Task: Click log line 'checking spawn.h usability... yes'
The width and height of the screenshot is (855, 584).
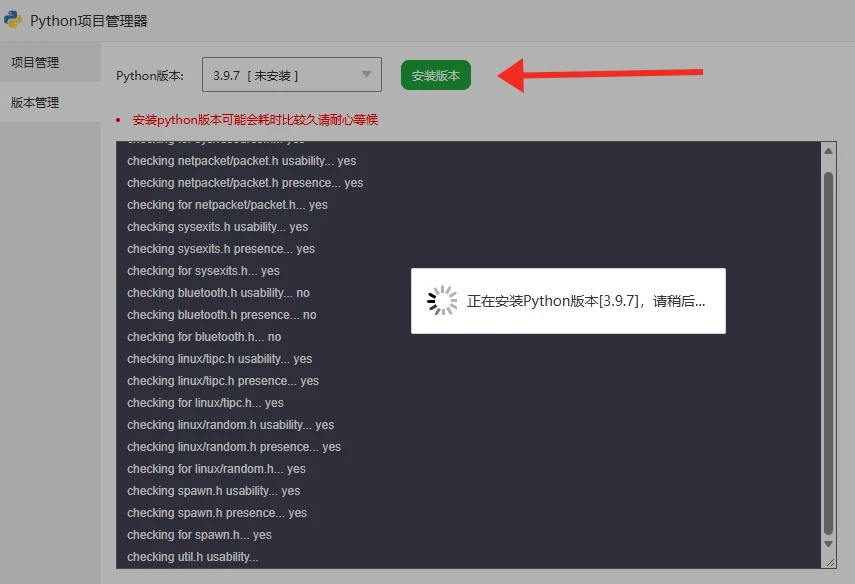Action: [x=214, y=491]
